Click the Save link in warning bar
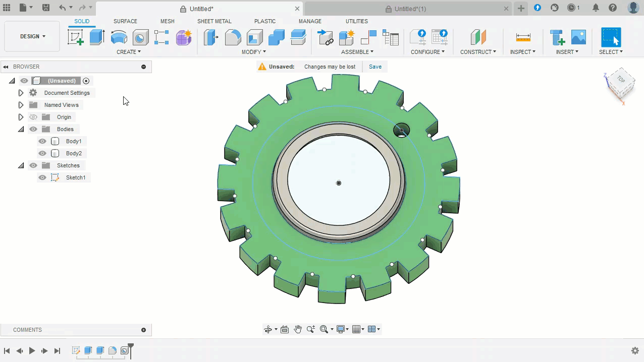 375,67
